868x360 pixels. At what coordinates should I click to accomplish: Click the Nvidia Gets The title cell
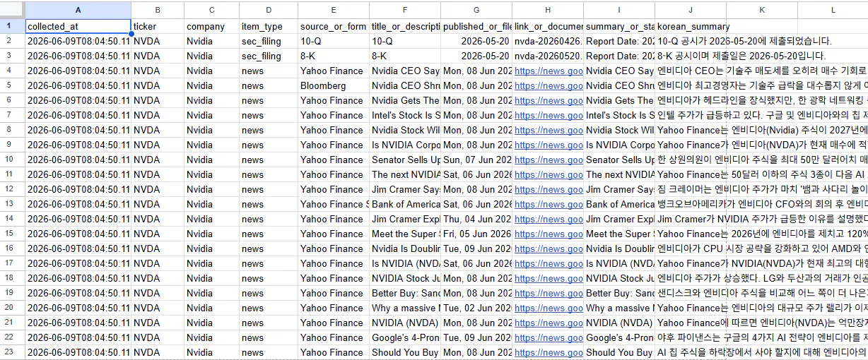405,100
